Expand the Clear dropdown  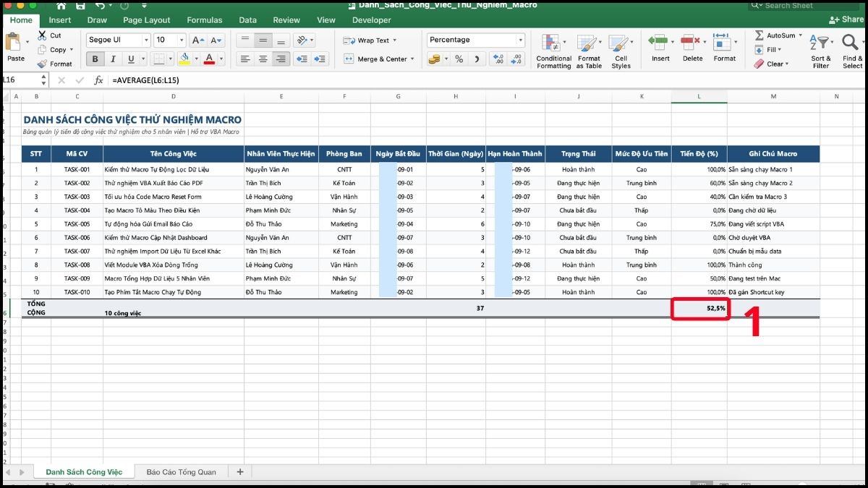click(788, 64)
